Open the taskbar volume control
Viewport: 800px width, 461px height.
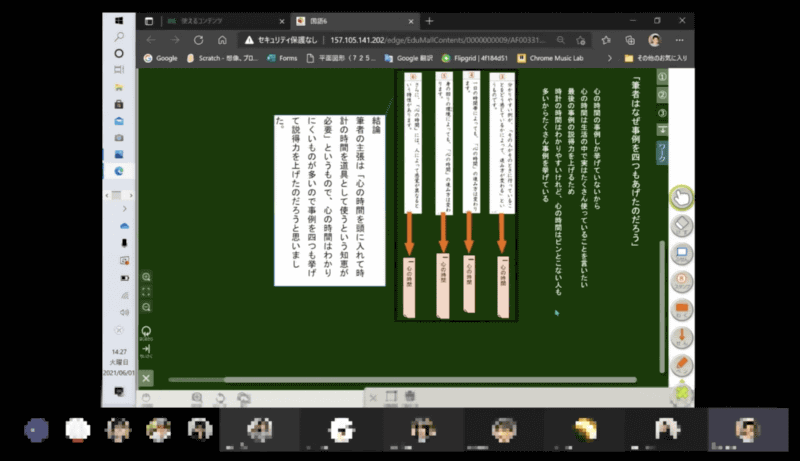(124, 312)
